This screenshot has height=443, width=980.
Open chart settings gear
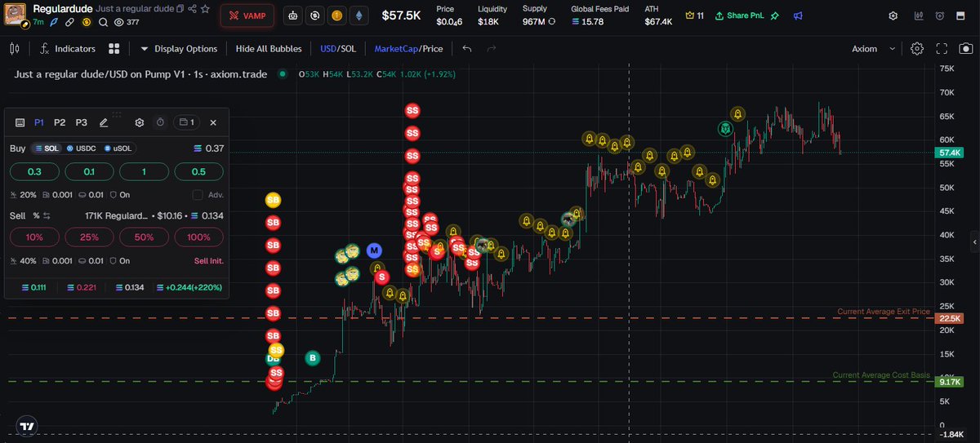coord(917,49)
